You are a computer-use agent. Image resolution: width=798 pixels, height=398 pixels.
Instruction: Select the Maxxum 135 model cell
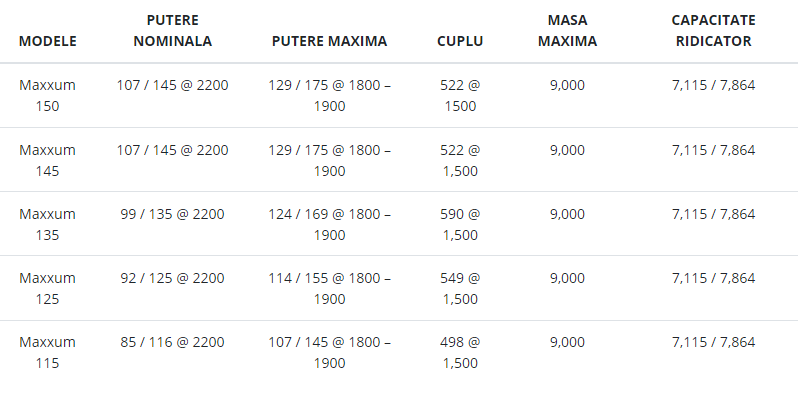(x=47, y=224)
